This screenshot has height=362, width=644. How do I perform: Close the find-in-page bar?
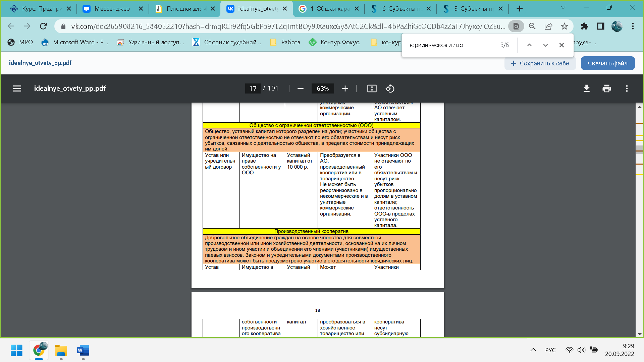561,45
